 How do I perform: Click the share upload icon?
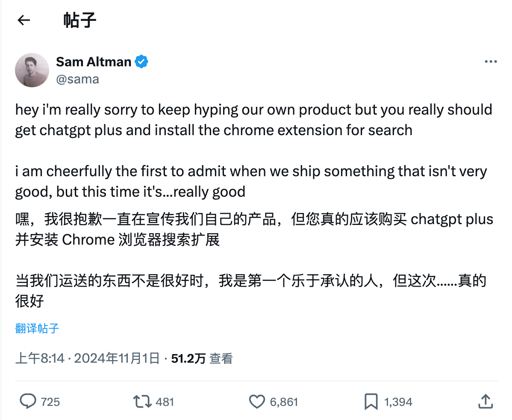click(x=485, y=402)
